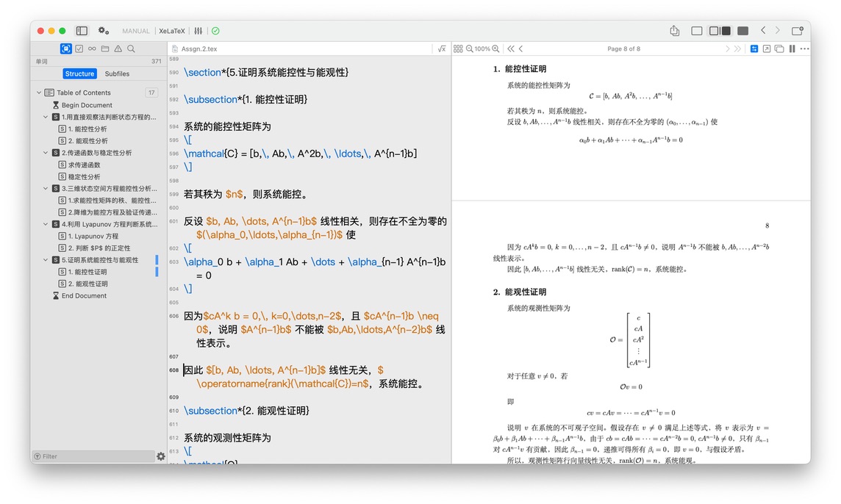Switch to editor-only layout view

pyautogui.click(x=697, y=31)
